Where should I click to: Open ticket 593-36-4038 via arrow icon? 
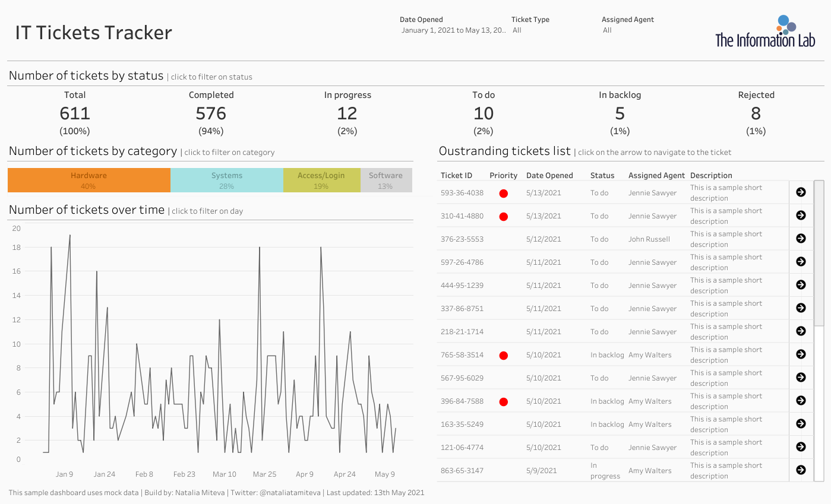(x=801, y=192)
